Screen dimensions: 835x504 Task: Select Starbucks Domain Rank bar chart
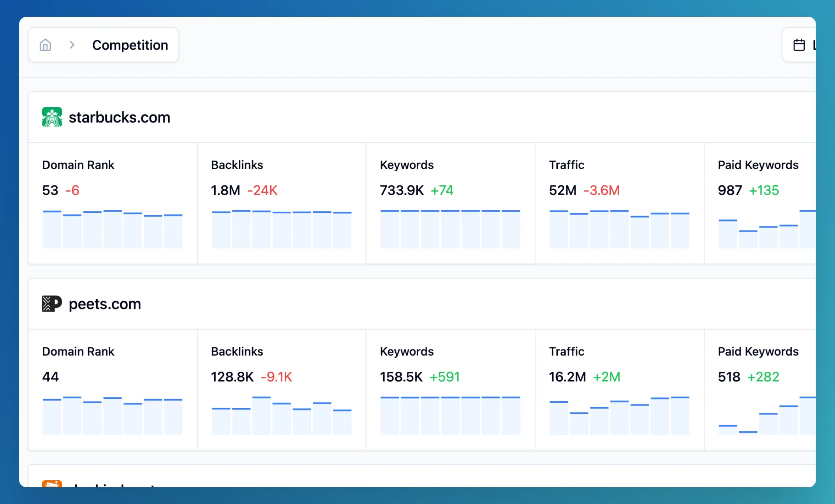point(113,229)
